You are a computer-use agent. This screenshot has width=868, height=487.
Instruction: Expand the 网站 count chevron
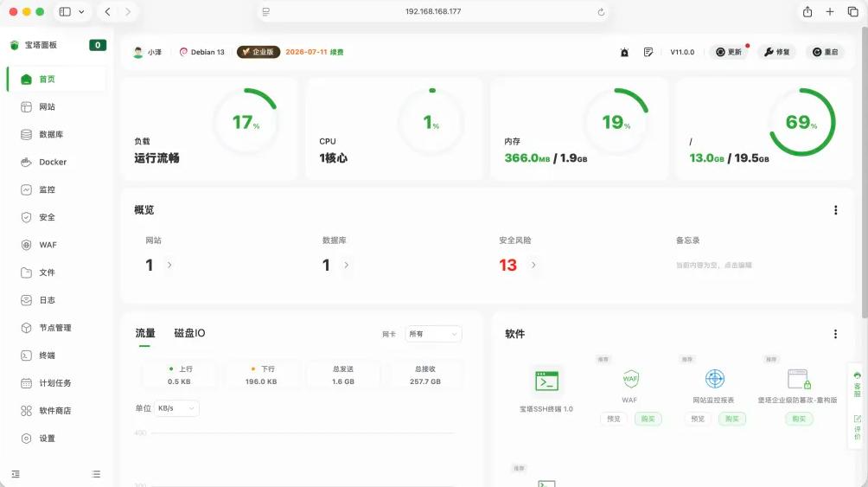[x=169, y=265]
